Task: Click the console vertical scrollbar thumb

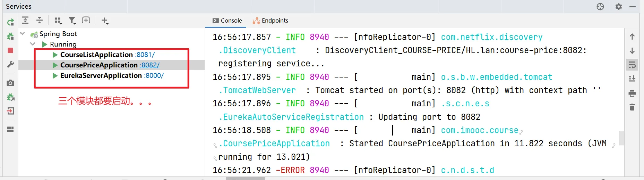Action: click(x=621, y=138)
